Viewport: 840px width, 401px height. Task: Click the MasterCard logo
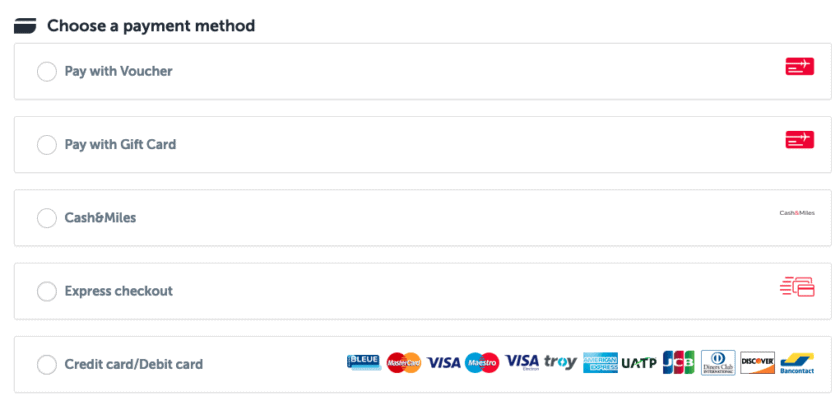pos(403,362)
